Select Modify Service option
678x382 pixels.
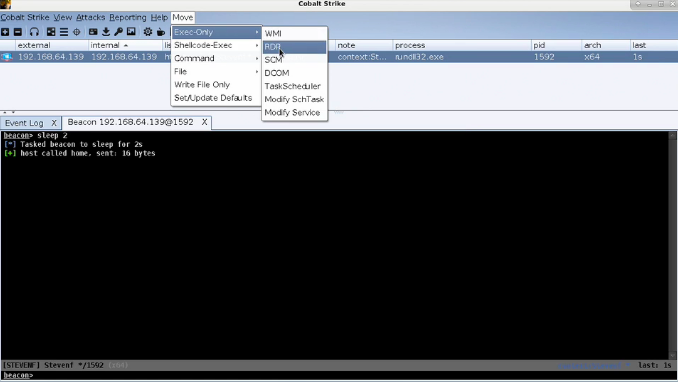tap(294, 112)
